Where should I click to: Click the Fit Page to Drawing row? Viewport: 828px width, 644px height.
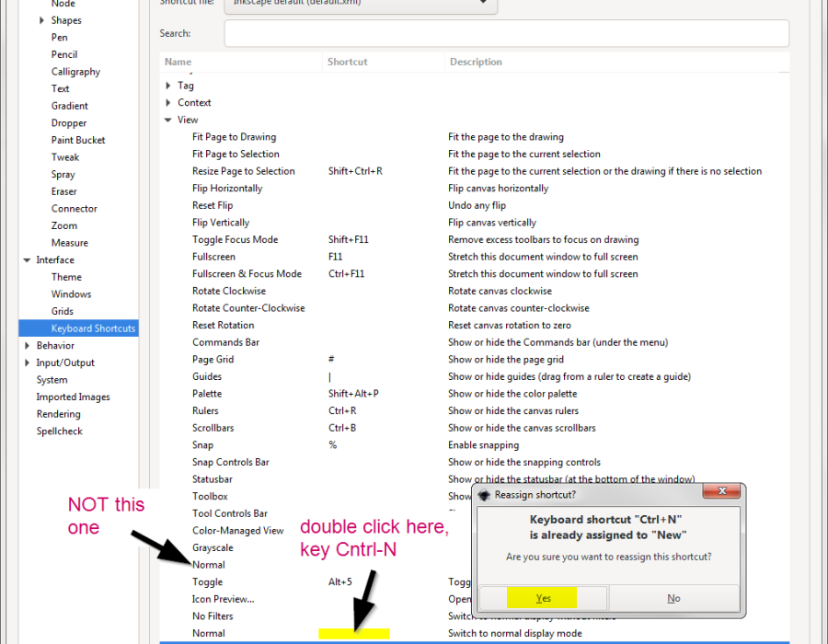click(x=474, y=137)
